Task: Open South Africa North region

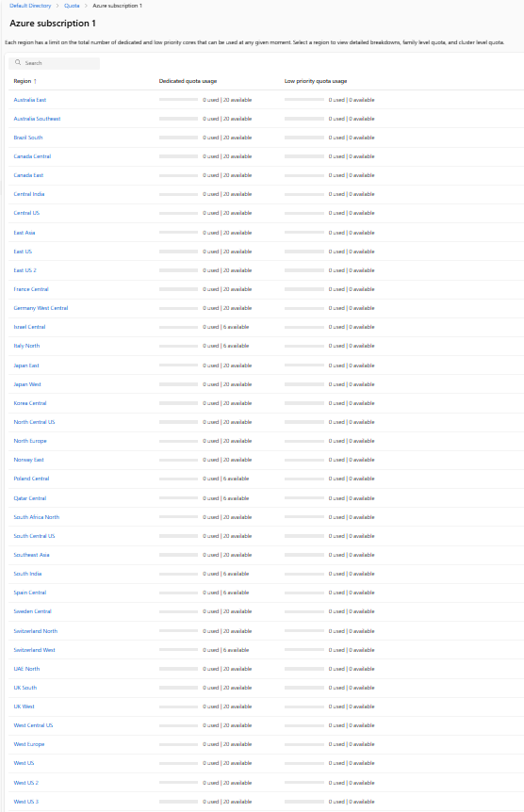Action: 36,517
